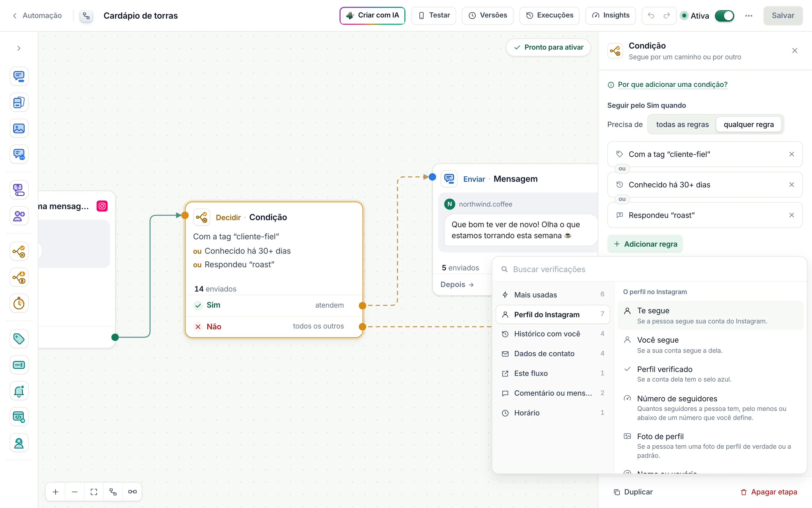Click Criar com IA button
This screenshot has width=812, height=508.
(372, 16)
